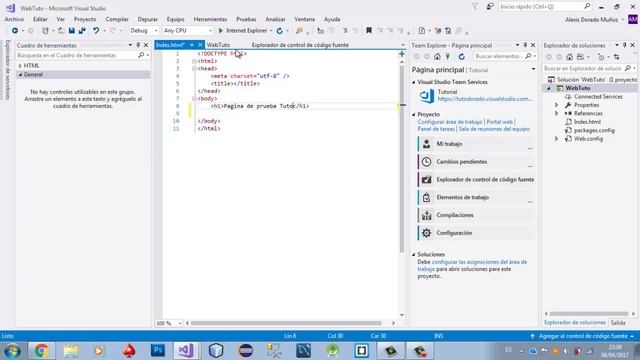Click the Visual Studio taskbar icon
640x360 pixels.
[x=186, y=351]
